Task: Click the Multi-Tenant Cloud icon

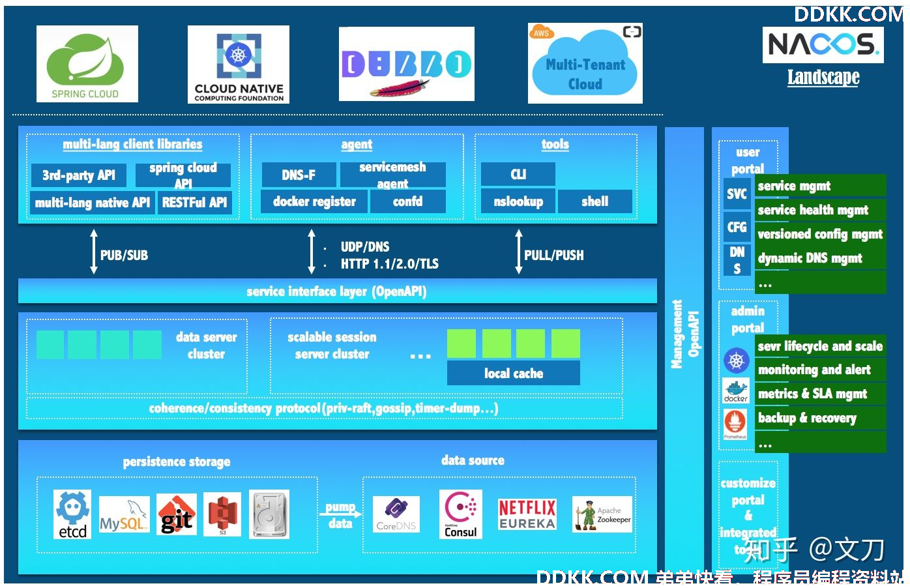Action: coord(585,63)
